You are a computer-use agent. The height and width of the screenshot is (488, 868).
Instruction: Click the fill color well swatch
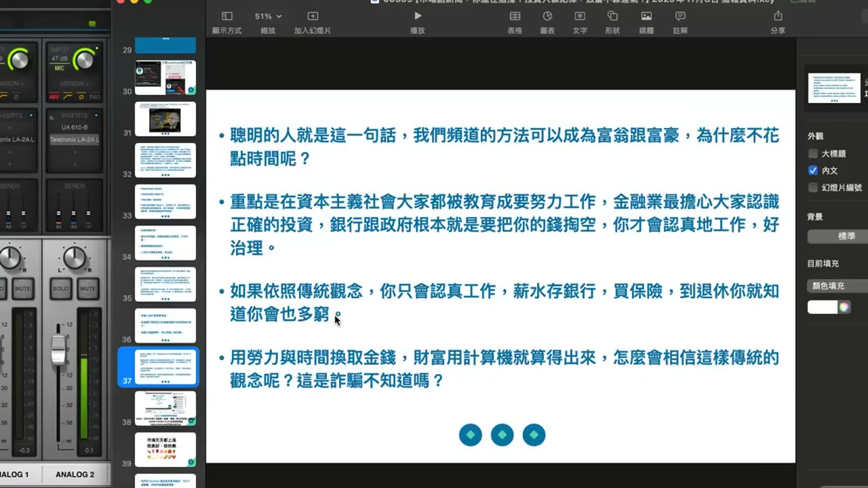823,307
